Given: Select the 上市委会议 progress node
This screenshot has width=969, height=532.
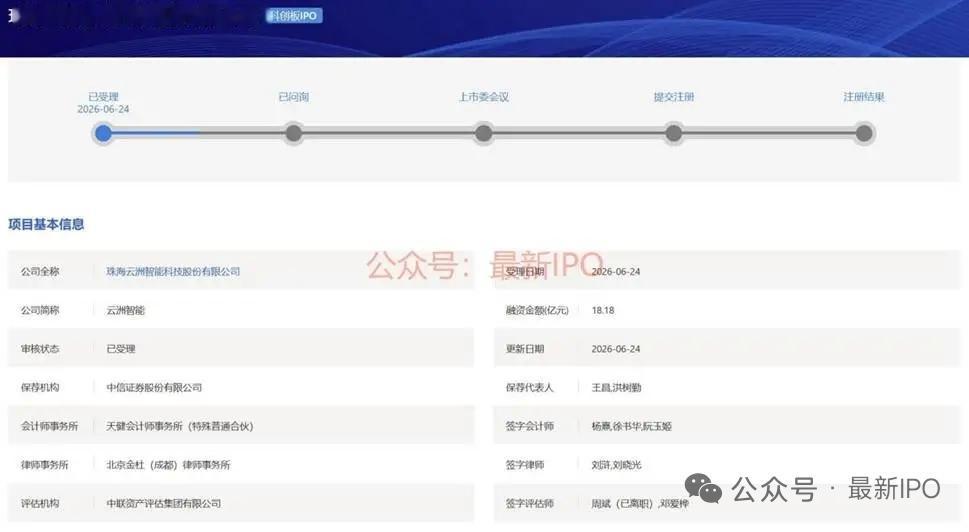Looking at the screenshot, I should [x=484, y=133].
